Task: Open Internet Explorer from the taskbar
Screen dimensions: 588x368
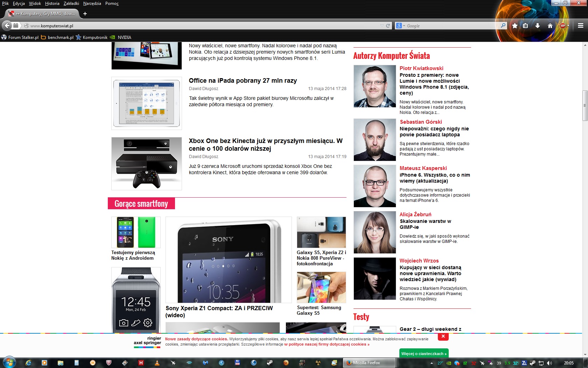Action: pyautogui.click(x=28, y=363)
